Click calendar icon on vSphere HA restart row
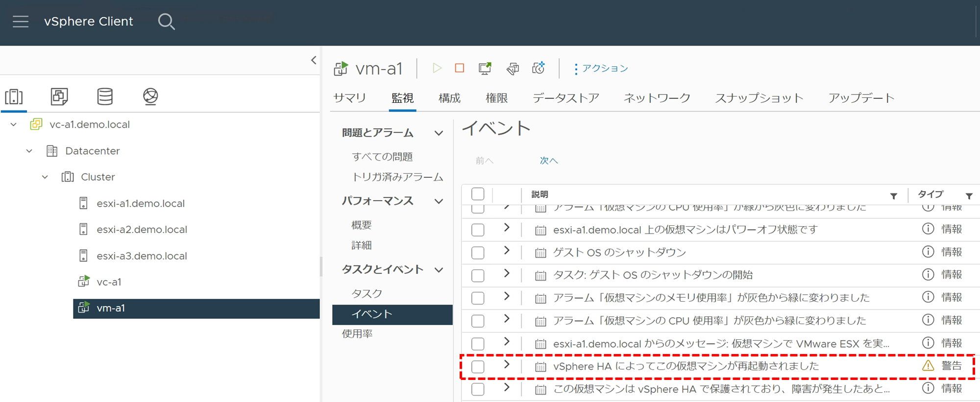Viewport: 980px width, 402px height. pyautogui.click(x=540, y=367)
